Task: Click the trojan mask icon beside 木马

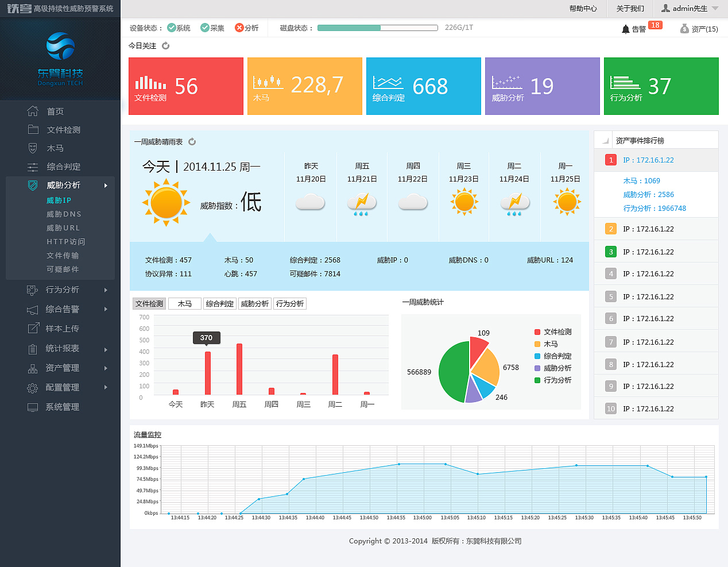Action: 33,148
